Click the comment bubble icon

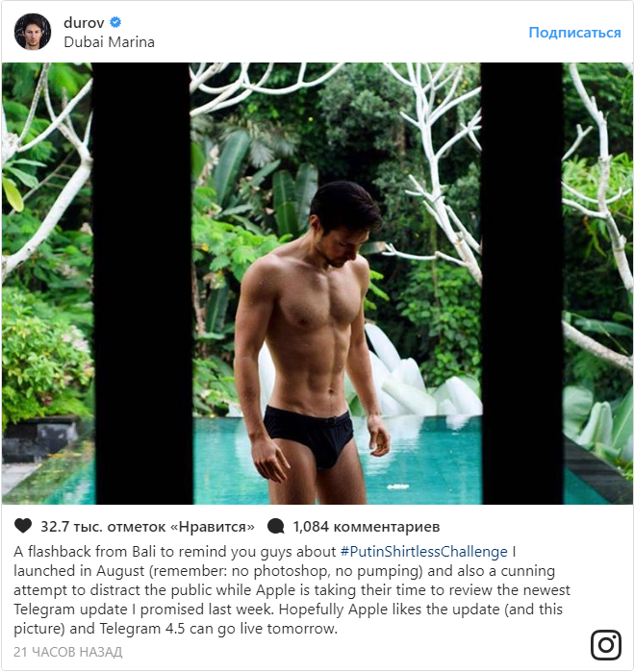point(276,527)
